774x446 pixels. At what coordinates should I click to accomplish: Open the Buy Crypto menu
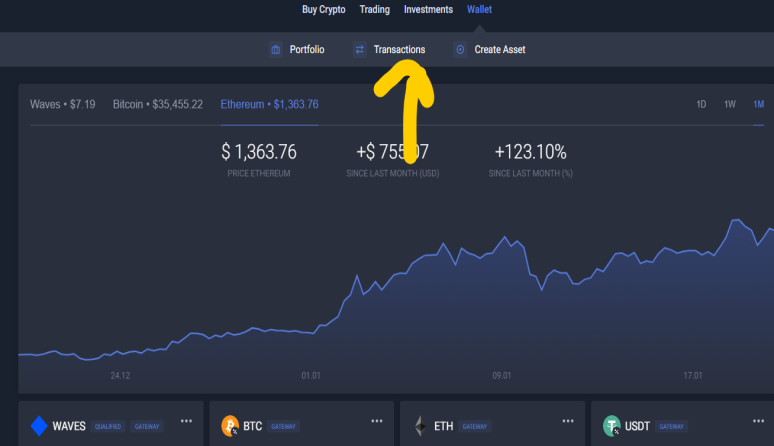coord(323,9)
